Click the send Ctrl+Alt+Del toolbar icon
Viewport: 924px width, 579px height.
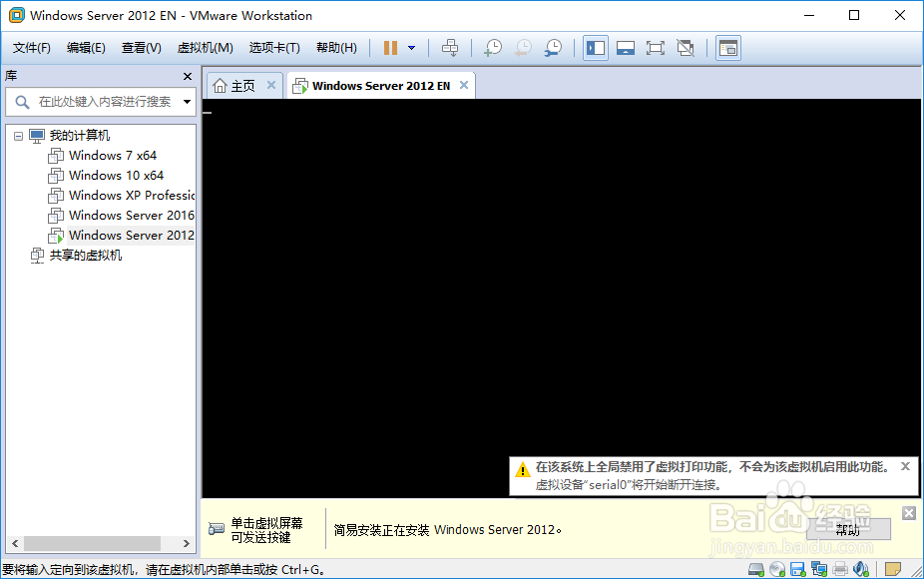[450, 48]
